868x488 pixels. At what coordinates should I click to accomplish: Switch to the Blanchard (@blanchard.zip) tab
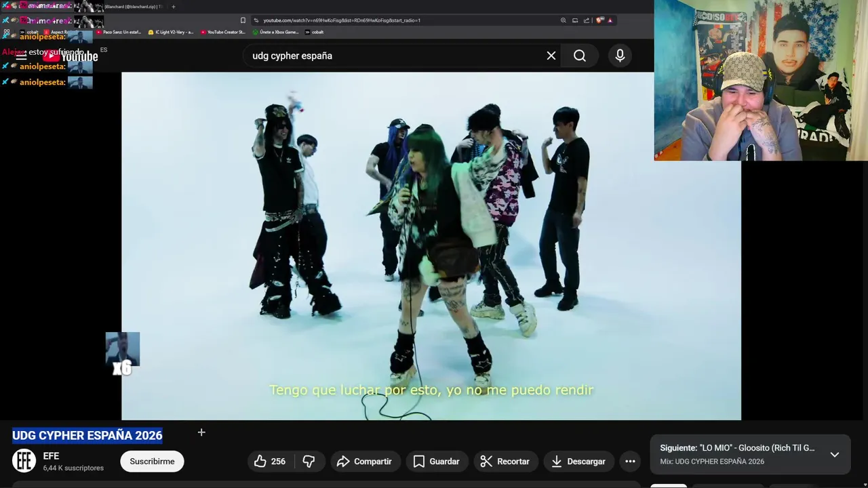pyautogui.click(x=134, y=7)
